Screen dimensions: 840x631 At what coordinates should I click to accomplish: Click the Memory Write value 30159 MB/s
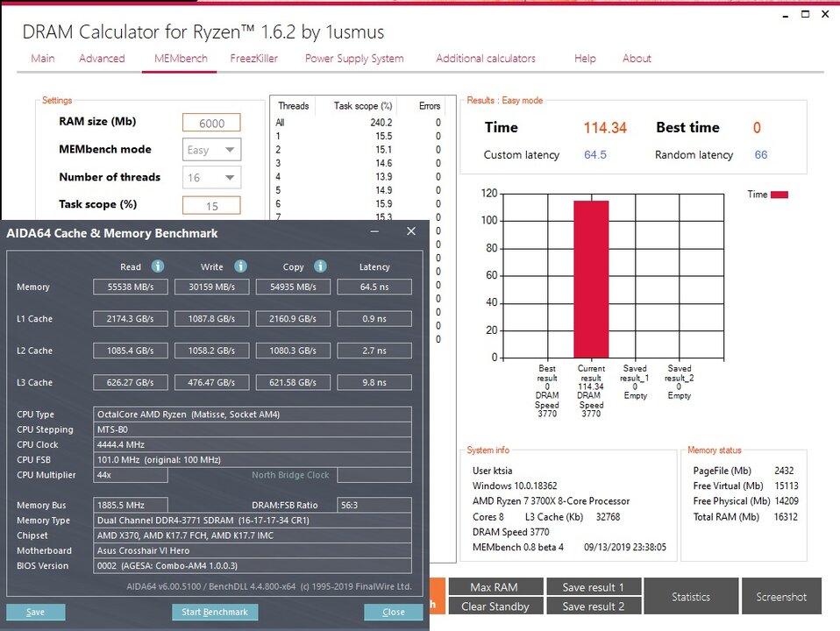click(211, 287)
